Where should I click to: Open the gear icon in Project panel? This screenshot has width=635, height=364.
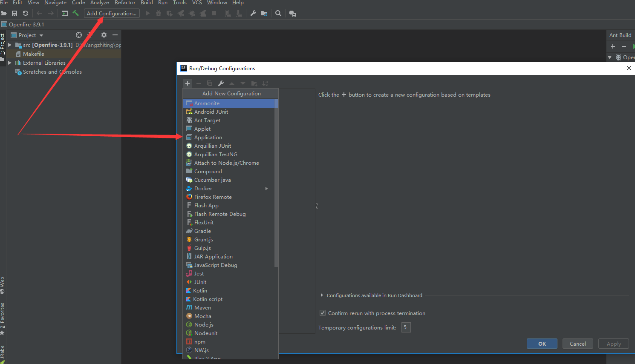104,35
